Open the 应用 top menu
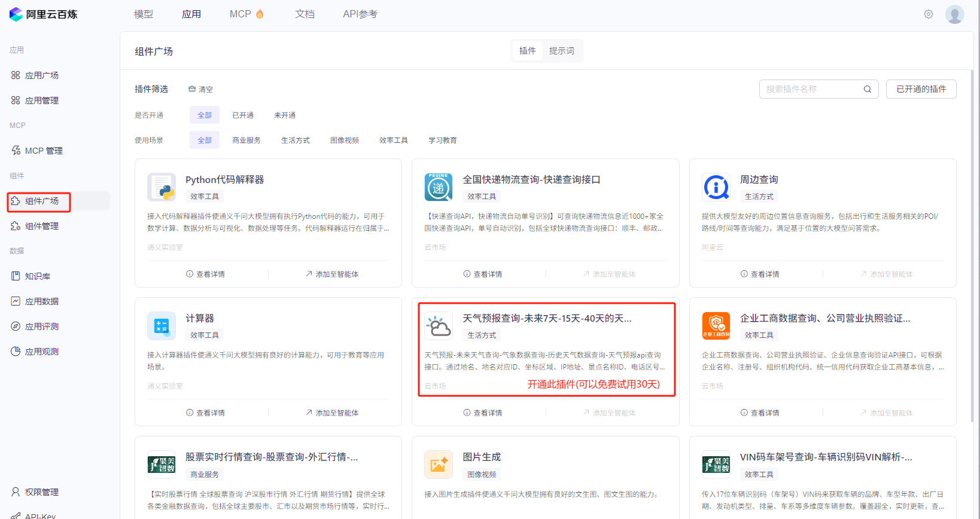The image size is (980, 519). [191, 14]
